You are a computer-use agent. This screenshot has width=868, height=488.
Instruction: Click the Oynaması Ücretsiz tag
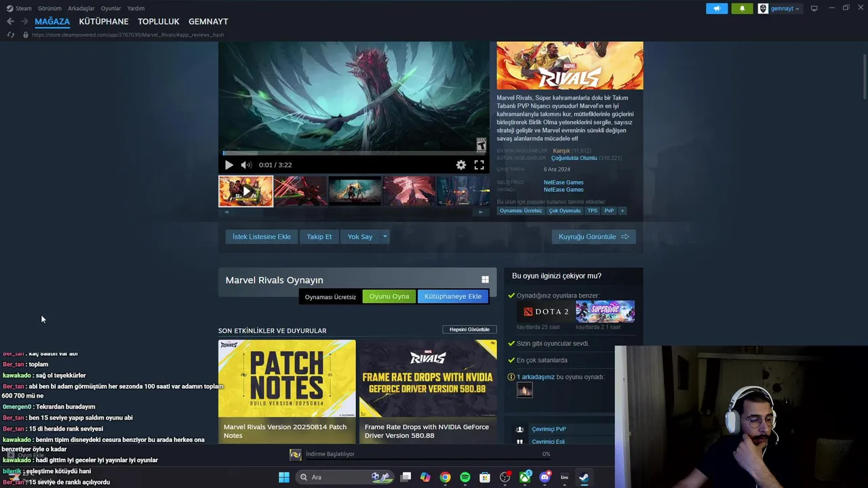pos(521,211)
